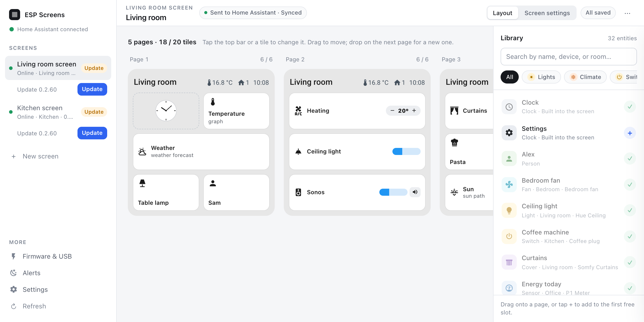Click New screen link
The width and height of the screenshot is (644, 322).
tap(41, 156)
